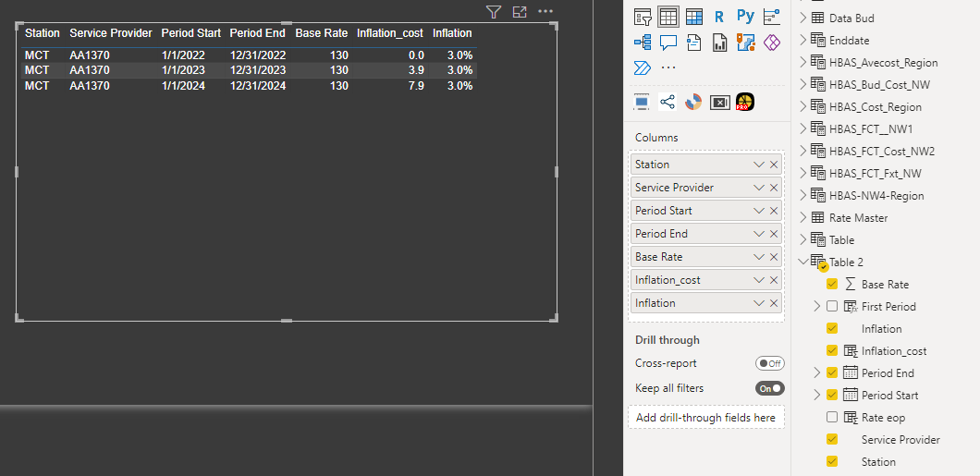Viewport: 980px width, 476px height.
Task: Check the Rate eop field
Action: (832, 418)
